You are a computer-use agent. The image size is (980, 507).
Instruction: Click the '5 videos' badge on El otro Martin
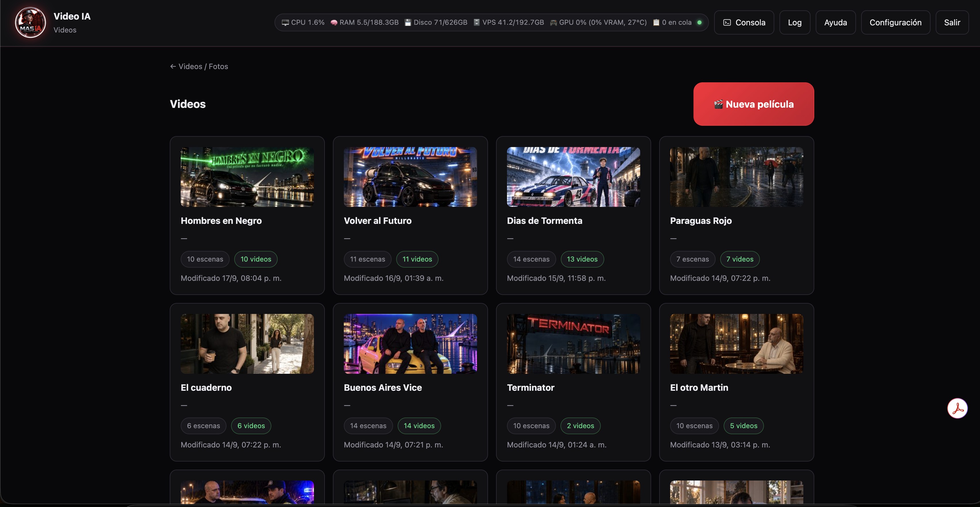pyautogui.click(x=743, y=426)
